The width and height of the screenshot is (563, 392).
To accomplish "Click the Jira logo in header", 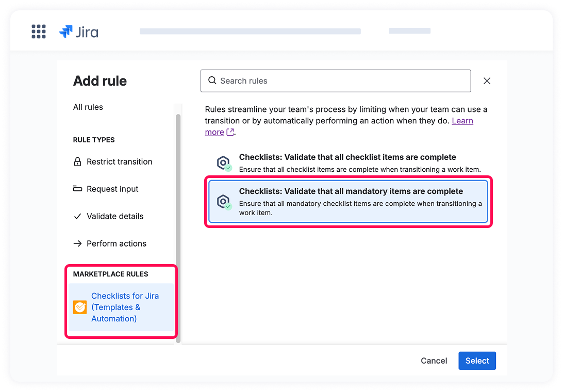I will click(x=79, y=32).
